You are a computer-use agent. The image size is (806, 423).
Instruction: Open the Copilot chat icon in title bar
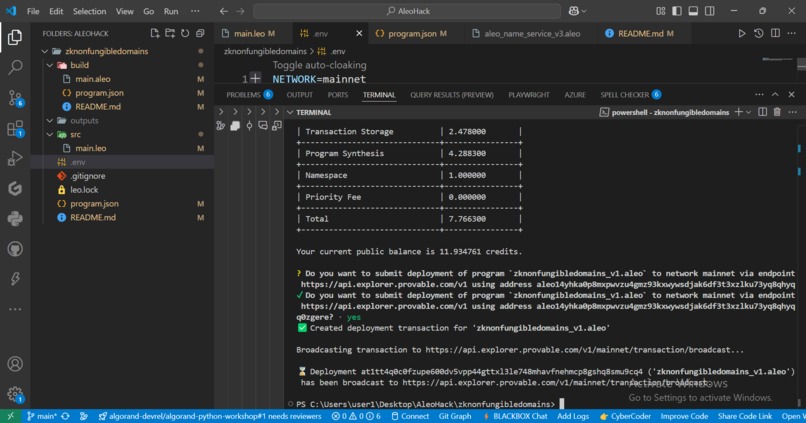(574, 11)
